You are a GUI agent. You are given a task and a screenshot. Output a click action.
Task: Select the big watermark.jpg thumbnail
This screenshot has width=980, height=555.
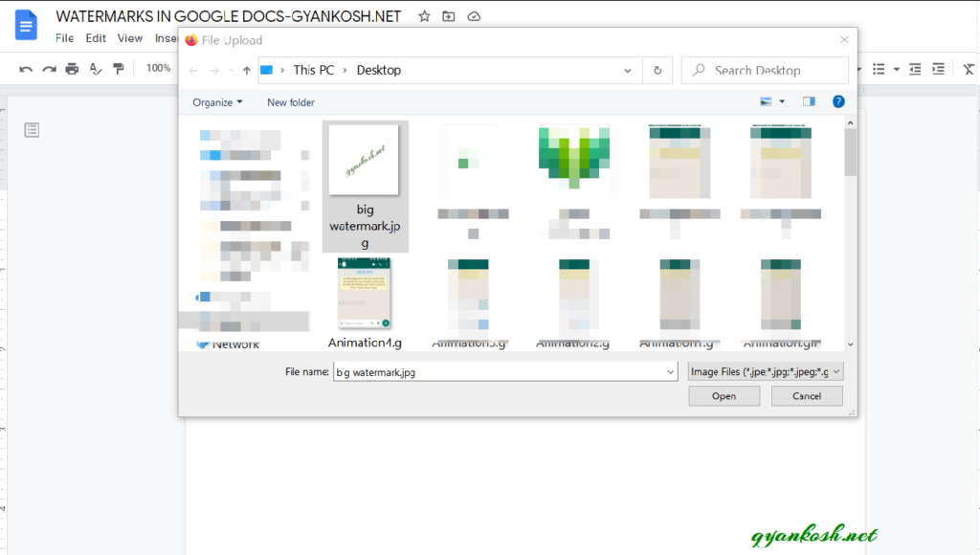[x=365, y=160]
